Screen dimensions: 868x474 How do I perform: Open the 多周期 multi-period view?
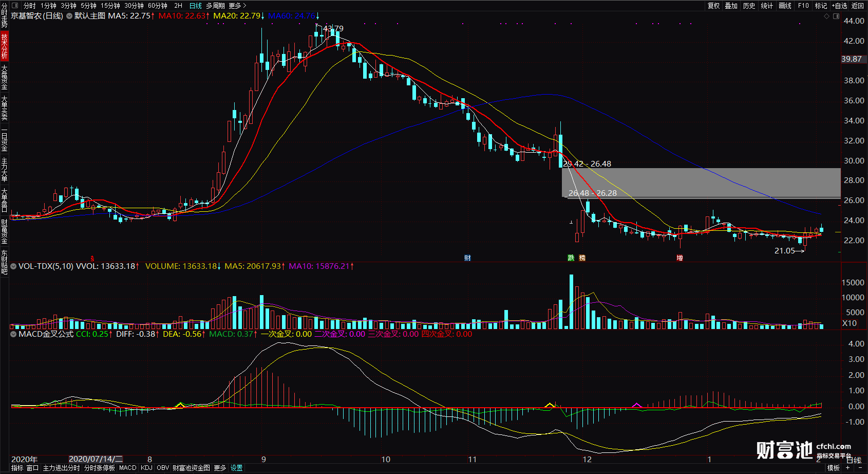[216, 6]
